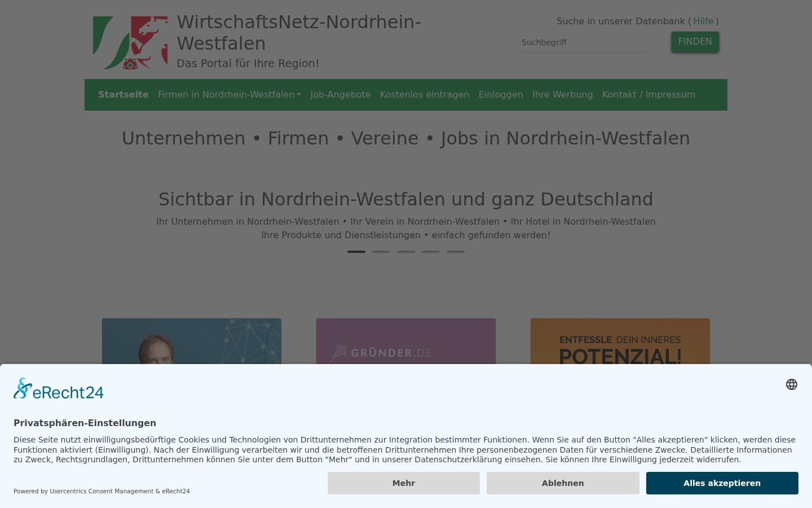
Task: Click Ablehnen in cookie banner
Action: (x=563, y=483)
